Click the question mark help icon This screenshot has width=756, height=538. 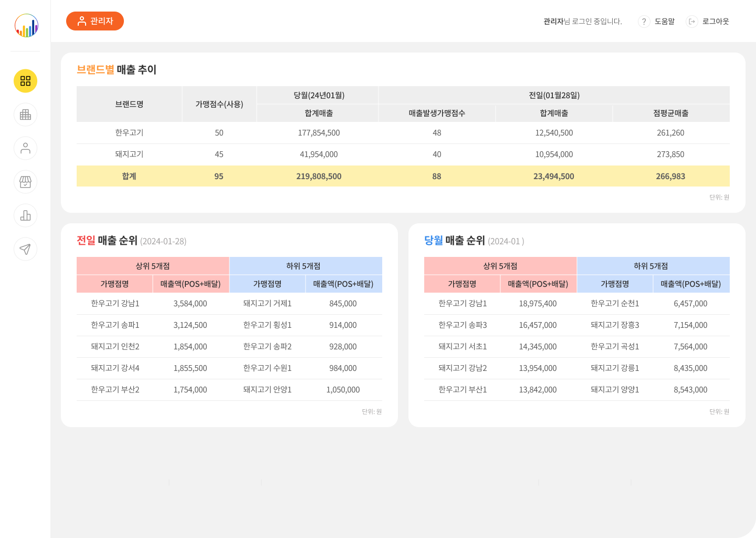tap(644, 22)
